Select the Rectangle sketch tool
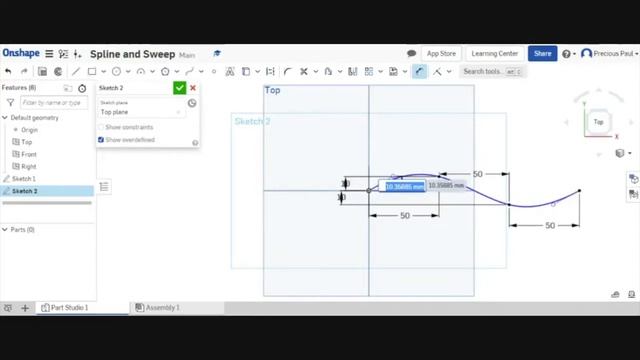This screenshot has height=360, width=640. [x=92, y=71]
